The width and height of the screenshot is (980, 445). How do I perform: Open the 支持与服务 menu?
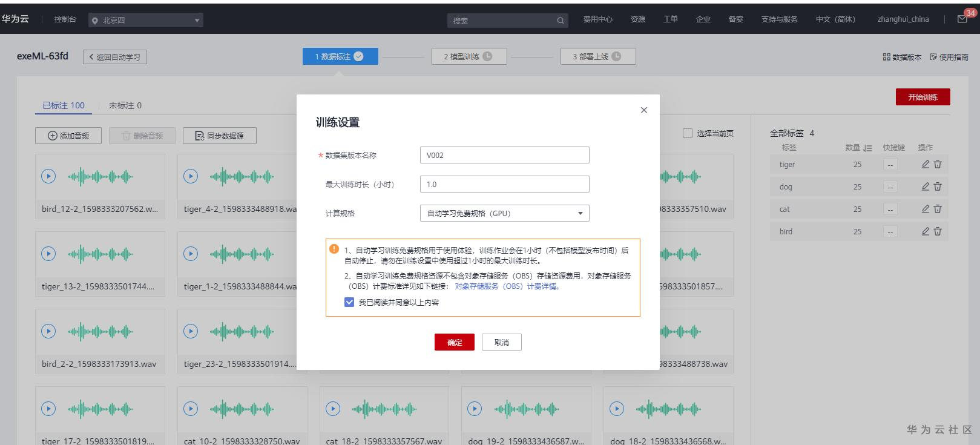[x=779, y=19]
